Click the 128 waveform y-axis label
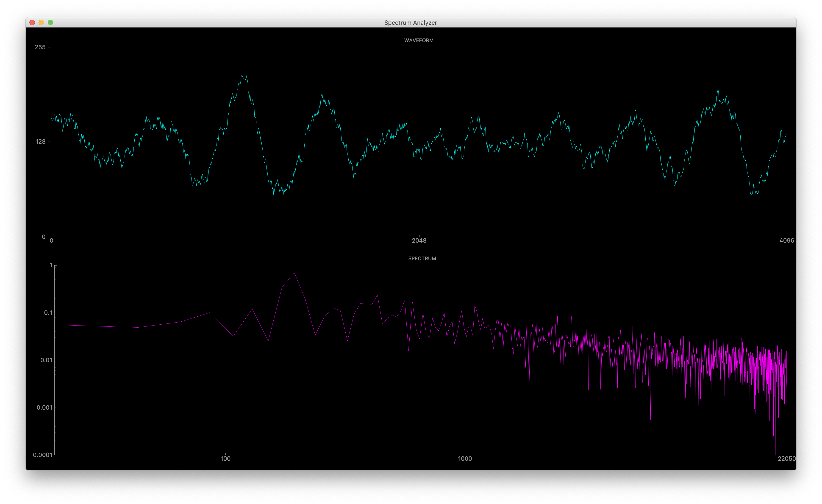The width and height of the screenshot is (822, 504). point(40,142)
